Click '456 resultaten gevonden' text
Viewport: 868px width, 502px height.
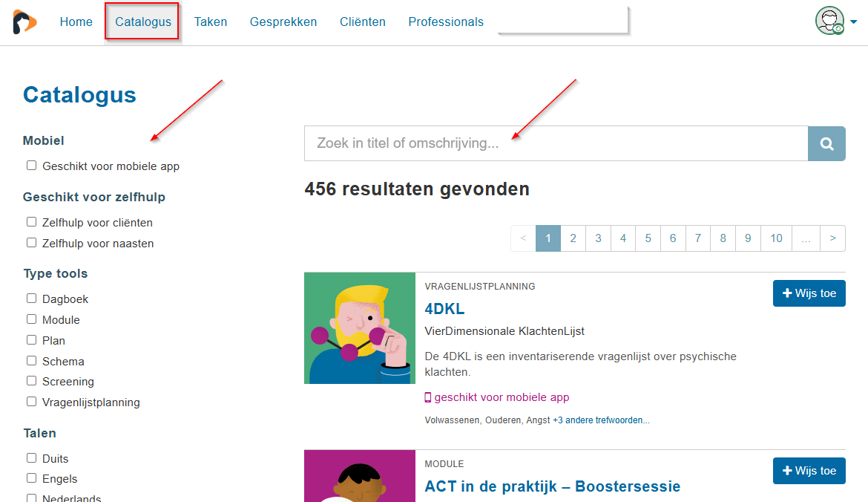417,189
